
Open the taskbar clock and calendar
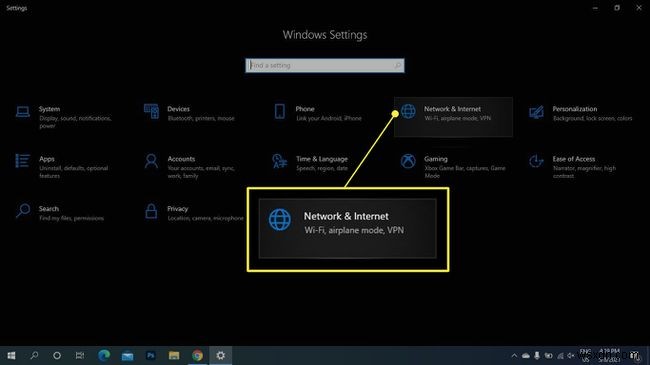tap(609, 355)
